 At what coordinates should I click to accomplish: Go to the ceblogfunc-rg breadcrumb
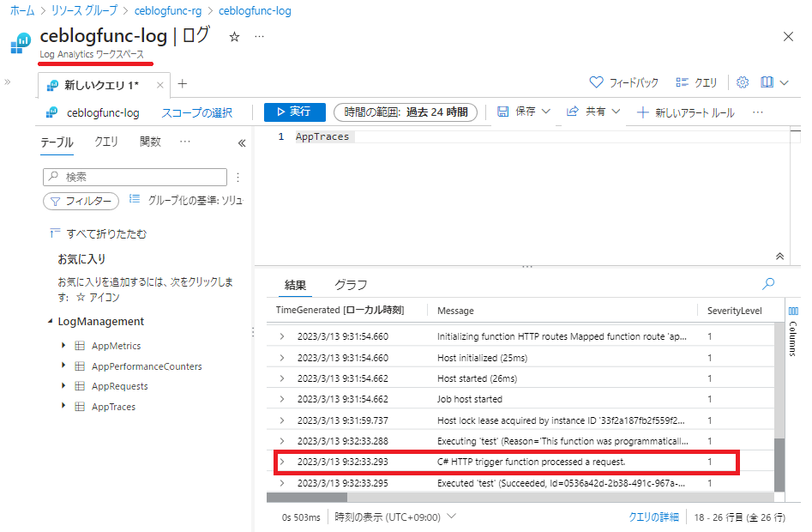(168, 11)
